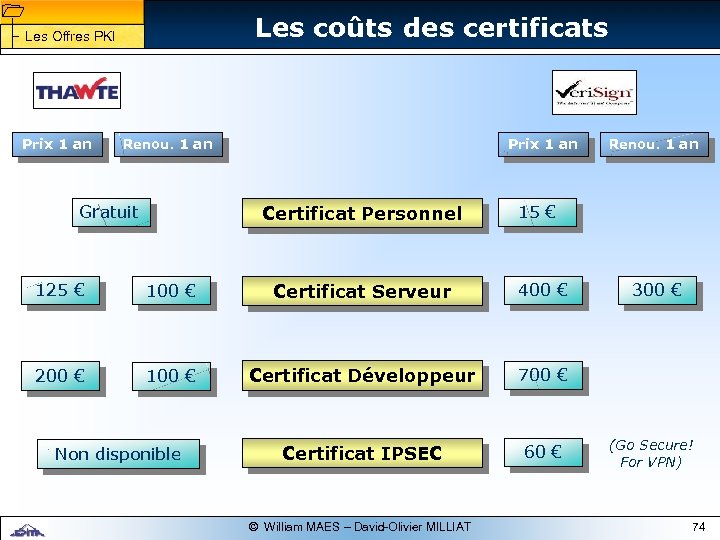
Task: Click the '15 €' price box
Action: pyautogui.click(x=537, y=212)
